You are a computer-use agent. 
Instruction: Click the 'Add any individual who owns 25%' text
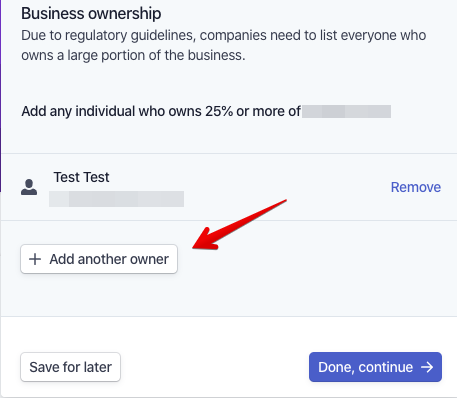pos(161,111)
